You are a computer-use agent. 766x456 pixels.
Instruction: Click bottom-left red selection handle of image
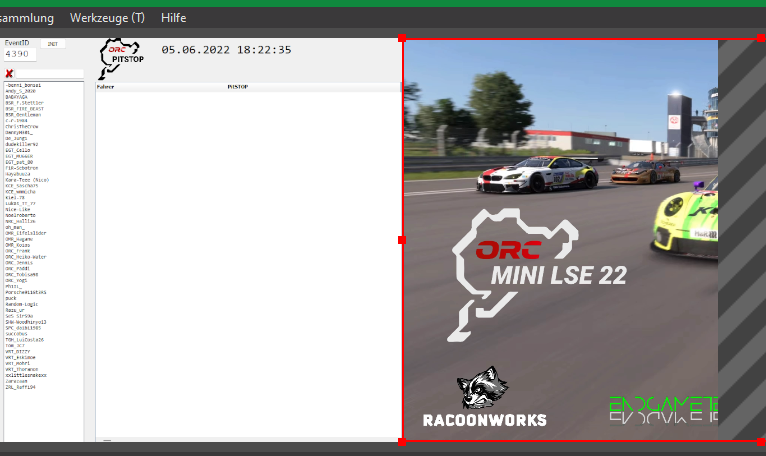click(x=402, y=440)
